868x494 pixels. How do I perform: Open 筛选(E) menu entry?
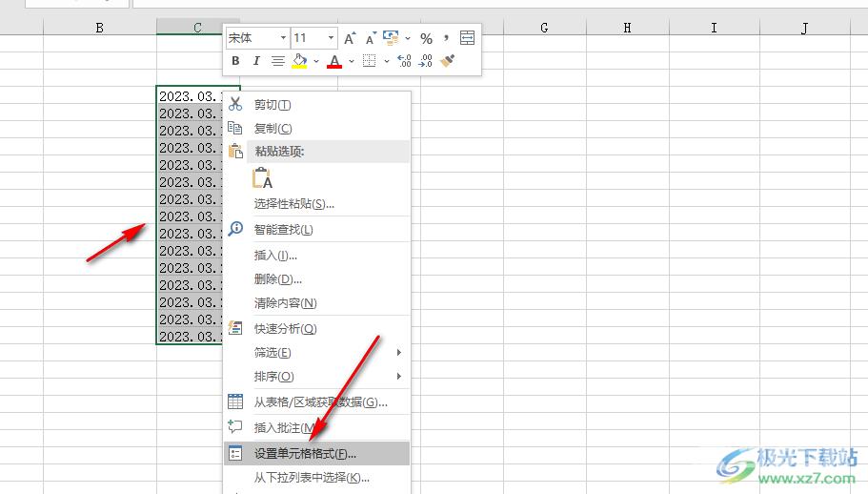(x=316, y=352)
